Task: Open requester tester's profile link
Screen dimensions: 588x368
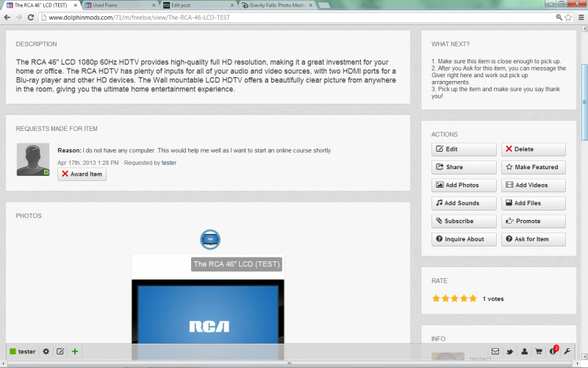Action: click(169, 163)
